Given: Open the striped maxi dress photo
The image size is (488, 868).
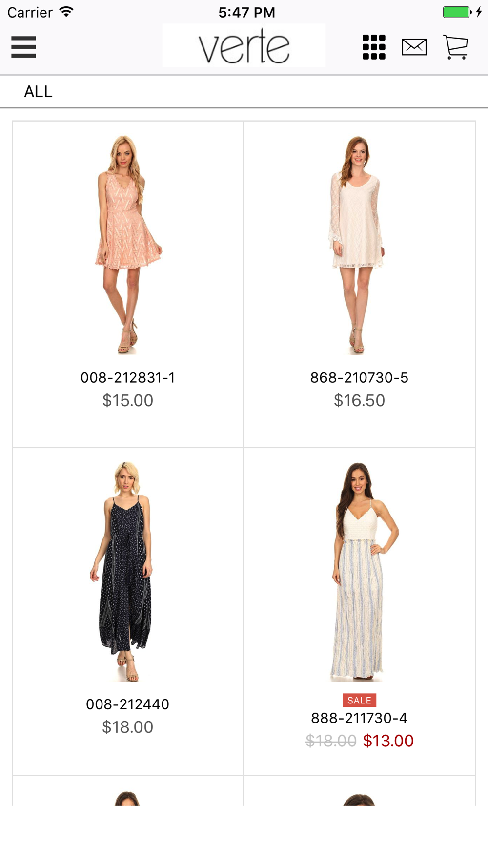Looking at the screenshot, I should point(359,571).
